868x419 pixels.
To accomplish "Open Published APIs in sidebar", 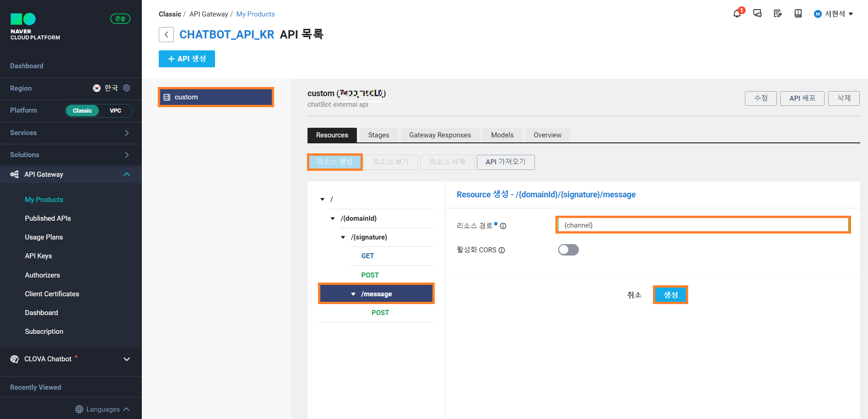I will point(48,218).
